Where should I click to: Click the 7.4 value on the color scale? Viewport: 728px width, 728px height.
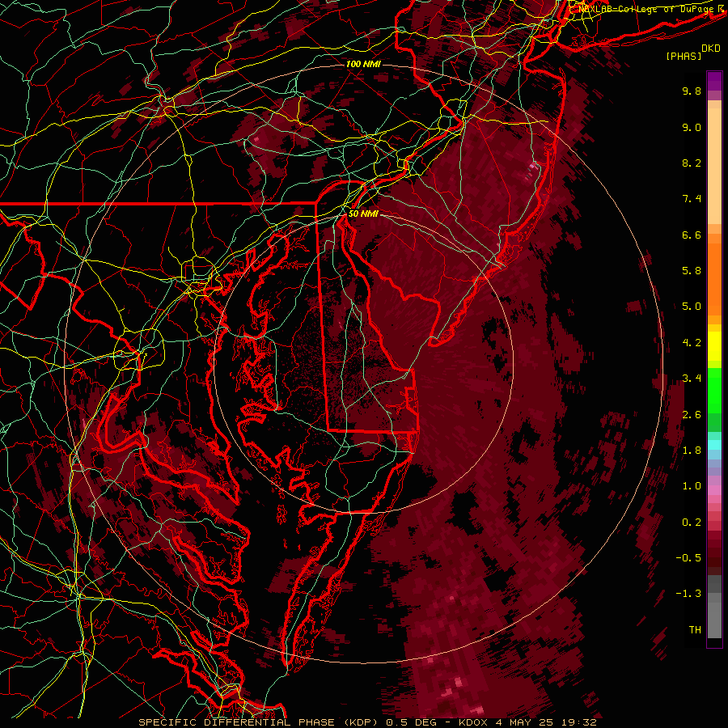coord(692,199)
